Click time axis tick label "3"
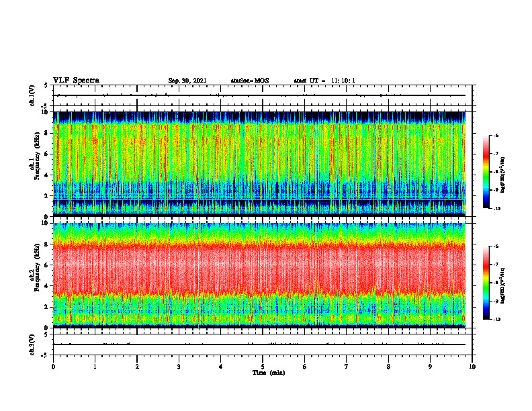The image size is (532, 411). [179, 367]
